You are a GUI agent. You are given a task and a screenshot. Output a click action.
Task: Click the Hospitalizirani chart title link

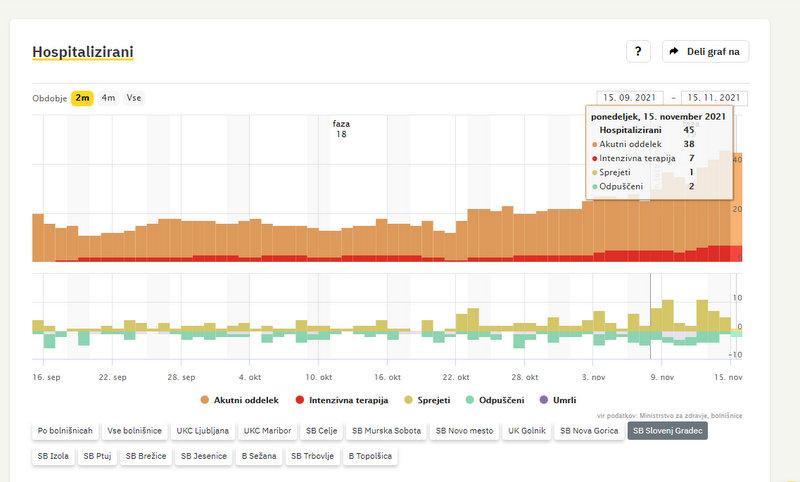83,52
